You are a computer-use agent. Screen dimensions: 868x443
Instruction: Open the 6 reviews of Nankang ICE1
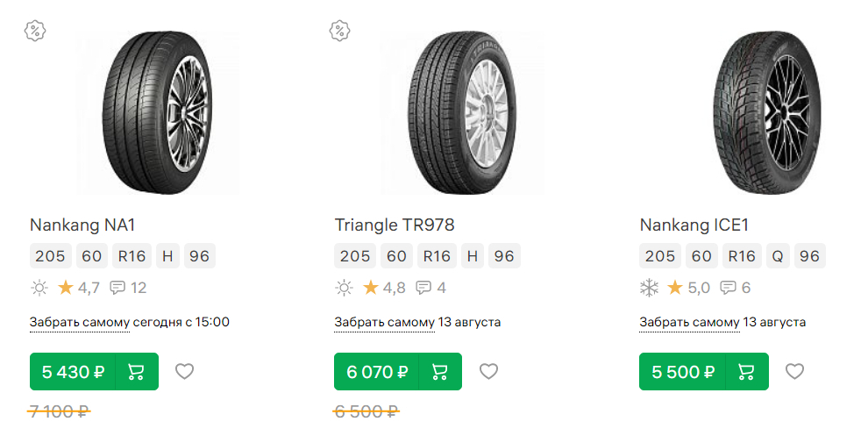736,288
